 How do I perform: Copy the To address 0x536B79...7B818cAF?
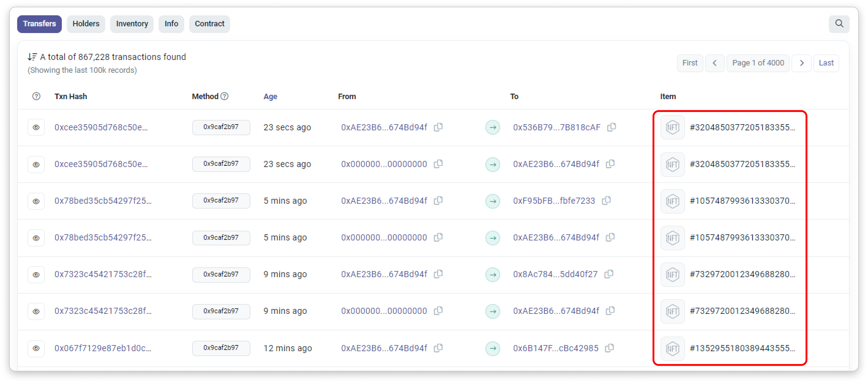click(x=611, y=127)
